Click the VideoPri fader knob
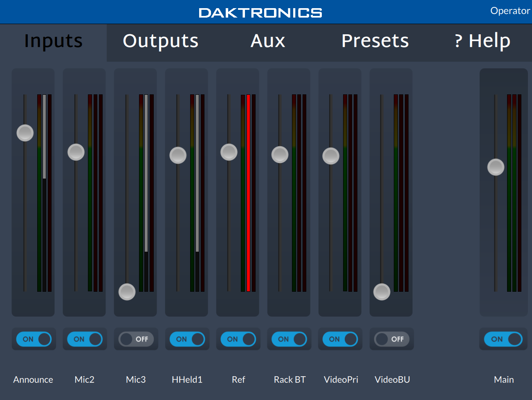The height and width of the screenshot is (400, 532). click(331, 156)
